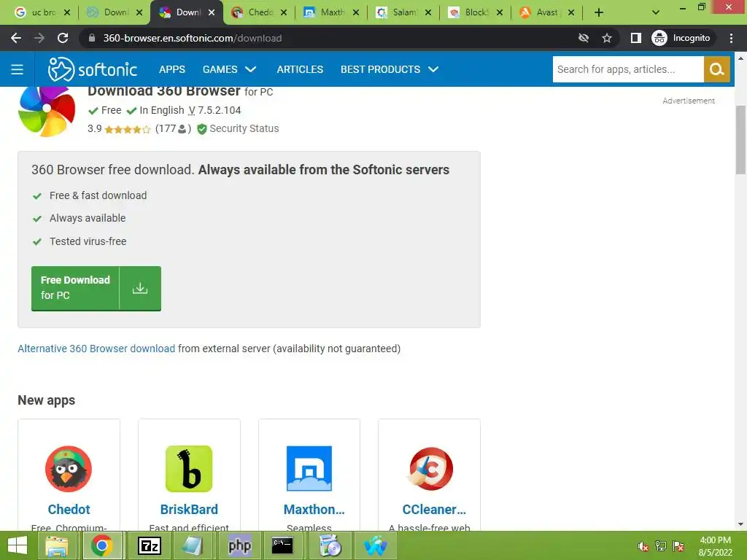Reload the page

63,38
